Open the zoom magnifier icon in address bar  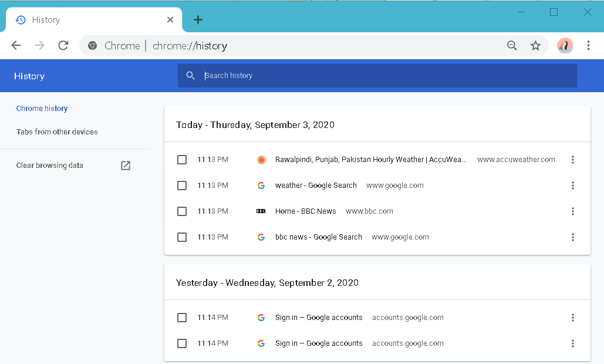pos(512,46)
